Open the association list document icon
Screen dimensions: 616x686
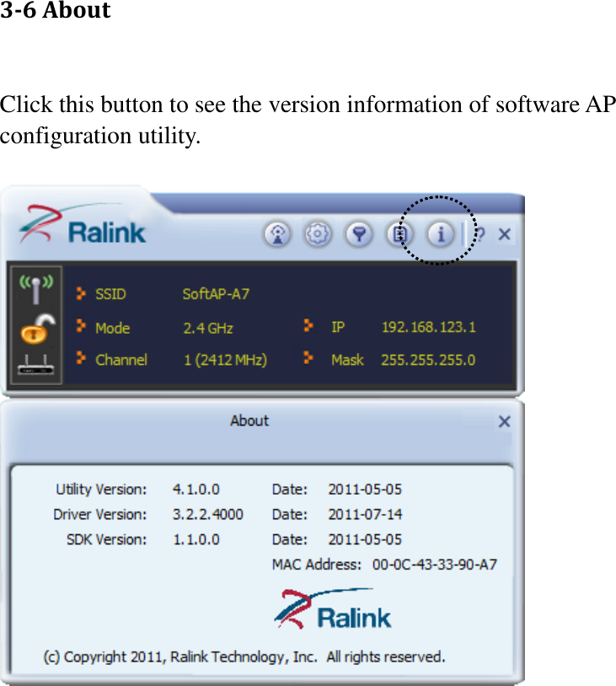point(399,234)
